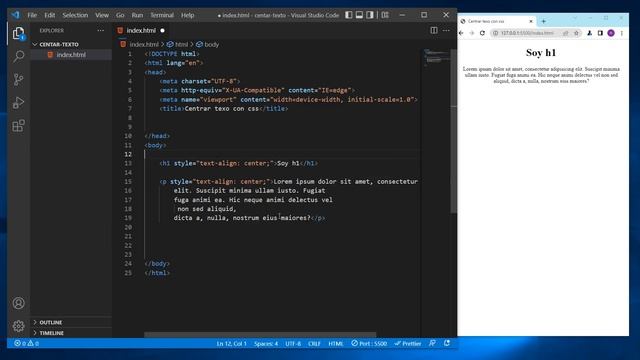Toggle the primary side bar layout icon
The height and width of the screenshot is (360, 640).
[349, 15]
